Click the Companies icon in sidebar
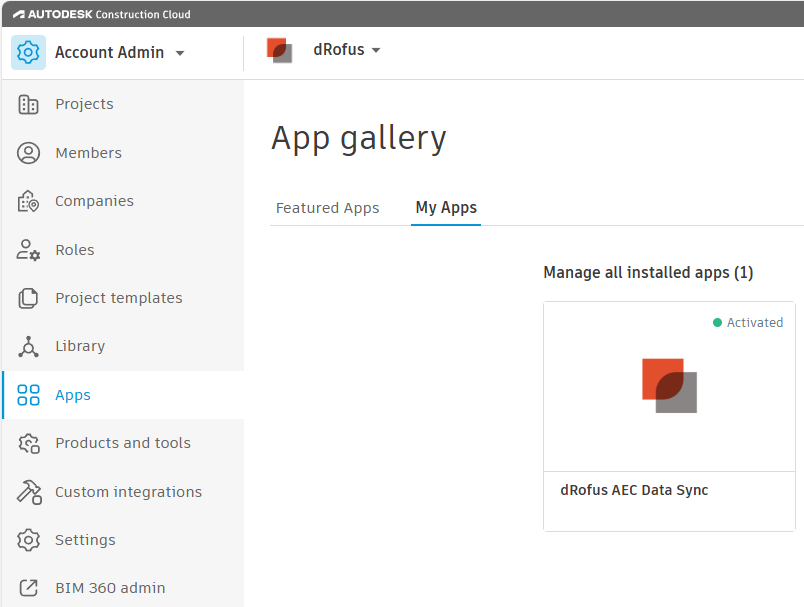This screenshot has height=607, width=804. 28,201
